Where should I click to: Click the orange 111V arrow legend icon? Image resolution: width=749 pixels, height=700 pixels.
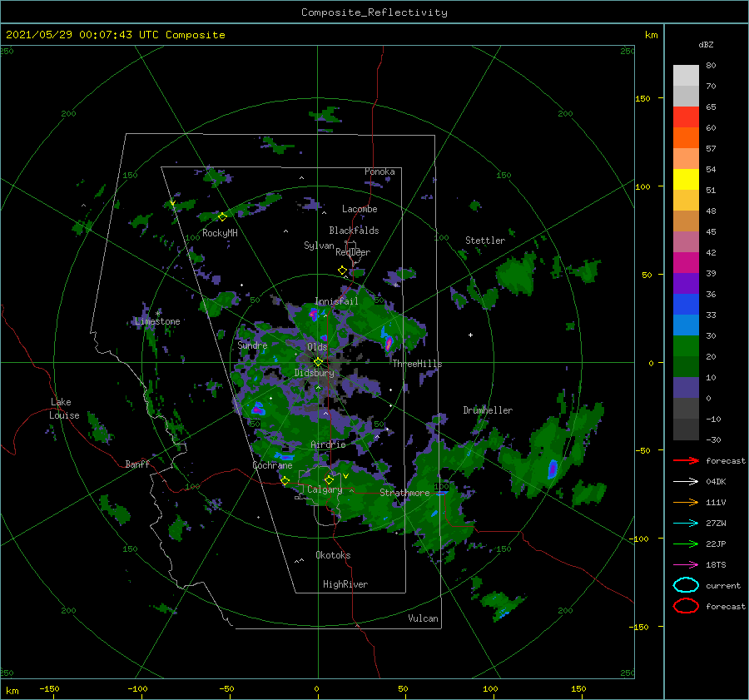(x=686, y=502)
